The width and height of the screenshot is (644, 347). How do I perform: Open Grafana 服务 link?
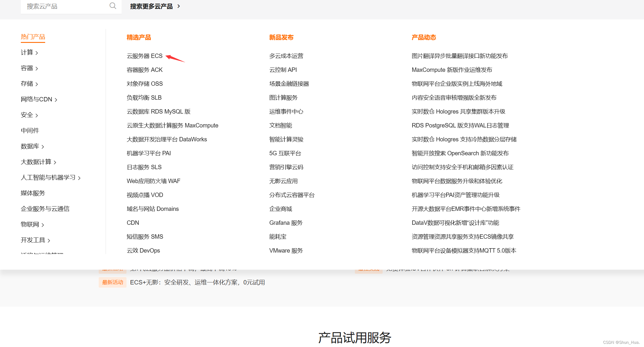286,223
